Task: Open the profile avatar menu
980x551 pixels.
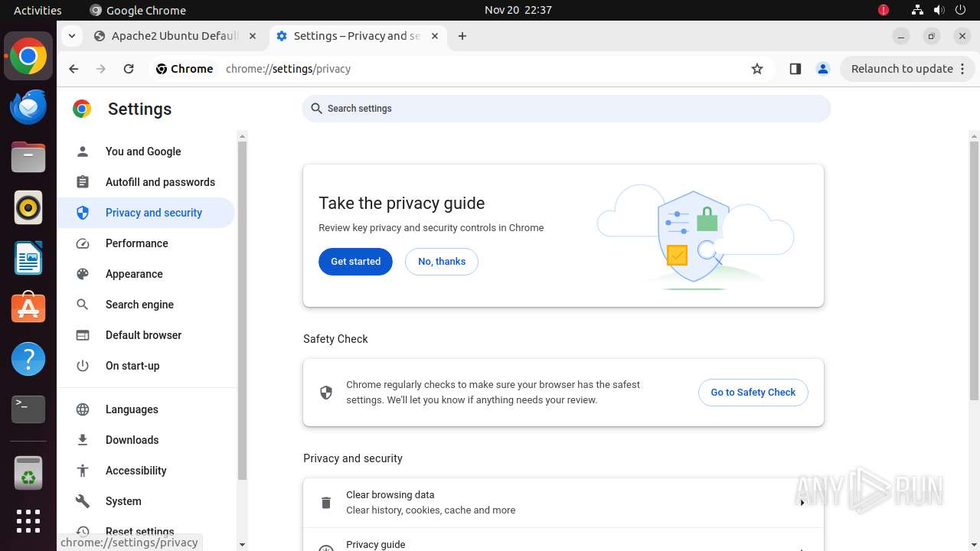Action: tap(823, 69)
